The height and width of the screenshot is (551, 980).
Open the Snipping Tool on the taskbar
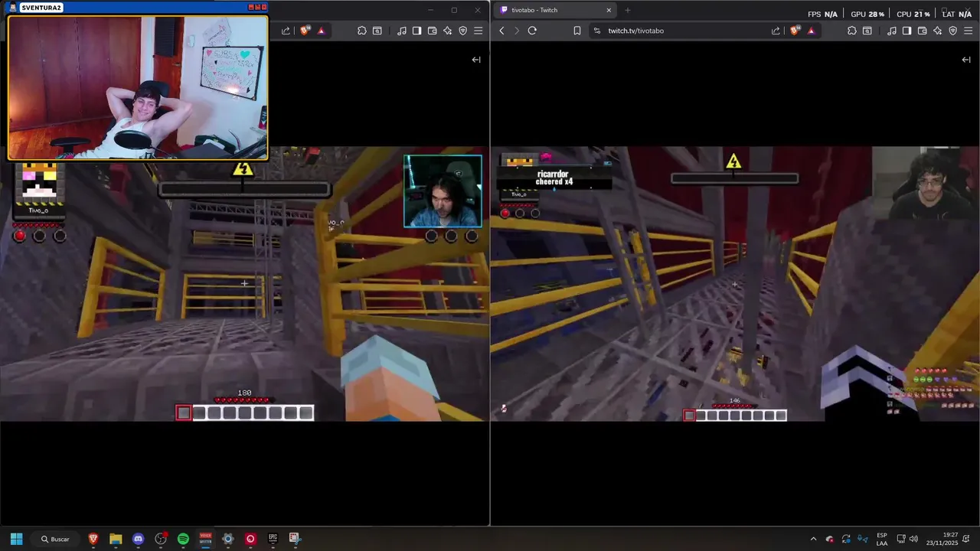[295, 539]
